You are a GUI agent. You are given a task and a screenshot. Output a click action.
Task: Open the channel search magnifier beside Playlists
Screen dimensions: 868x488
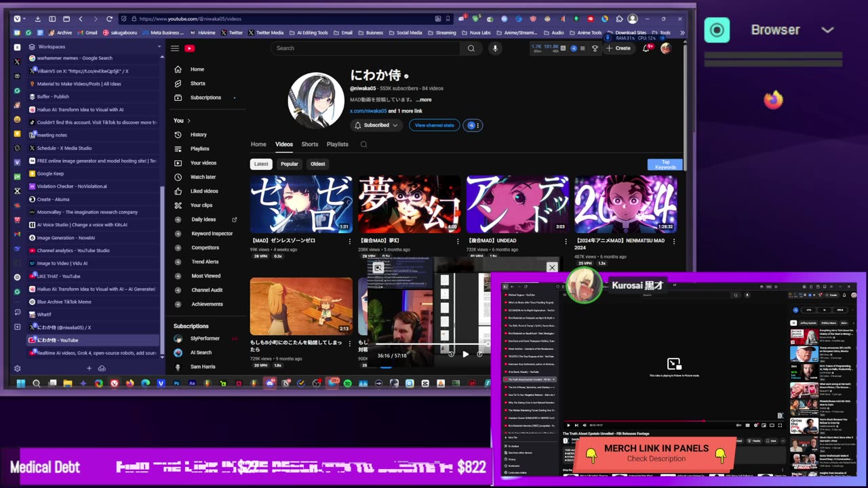point(363,144)
